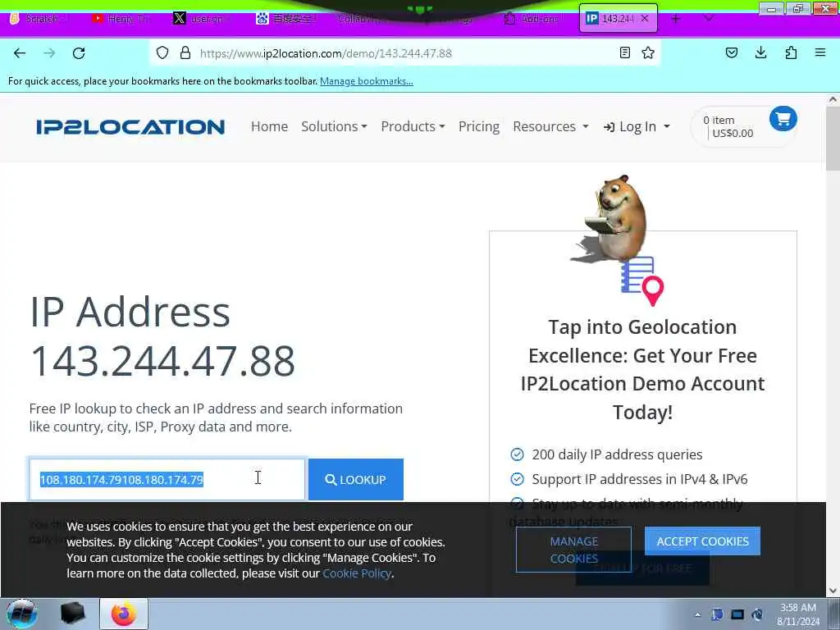Expand the Resources dropdown menu
This screenshot has width=840, height=630.
(x=550, y=126)
